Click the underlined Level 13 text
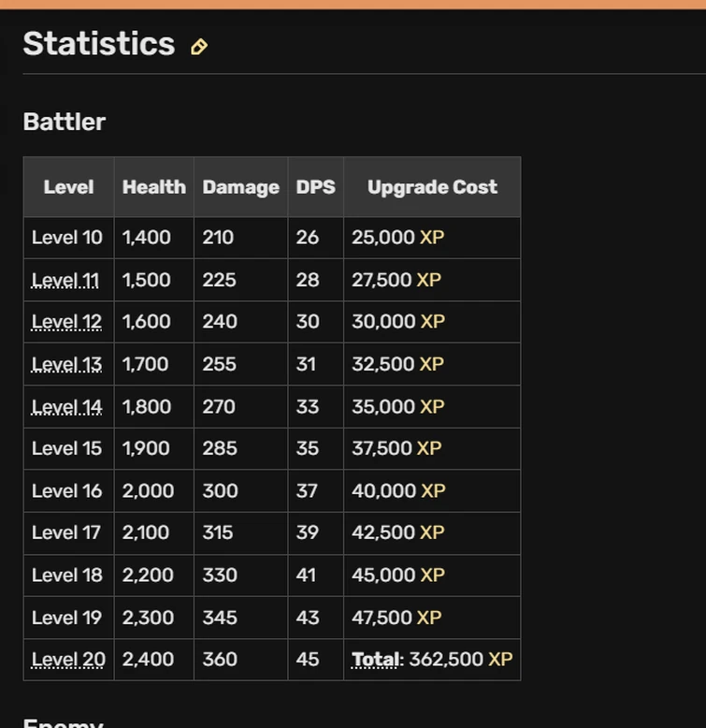Viewport: 706px width, 728px height. 66,364
